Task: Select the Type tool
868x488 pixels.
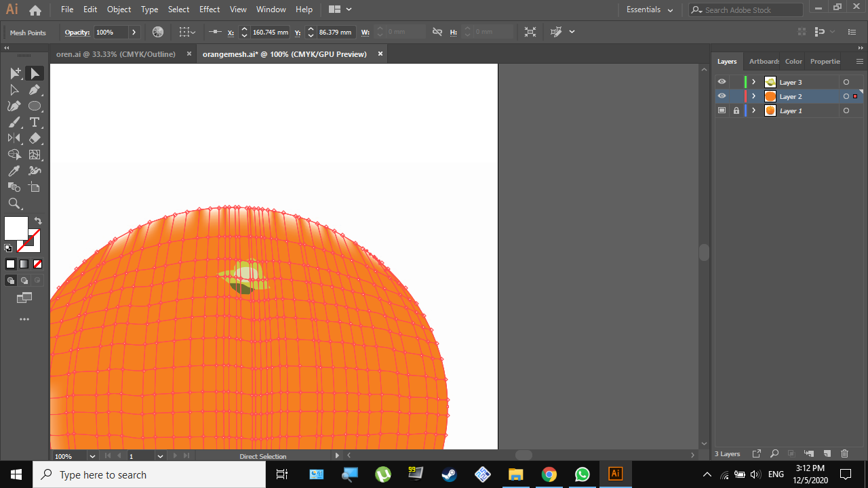Action: 35,122
